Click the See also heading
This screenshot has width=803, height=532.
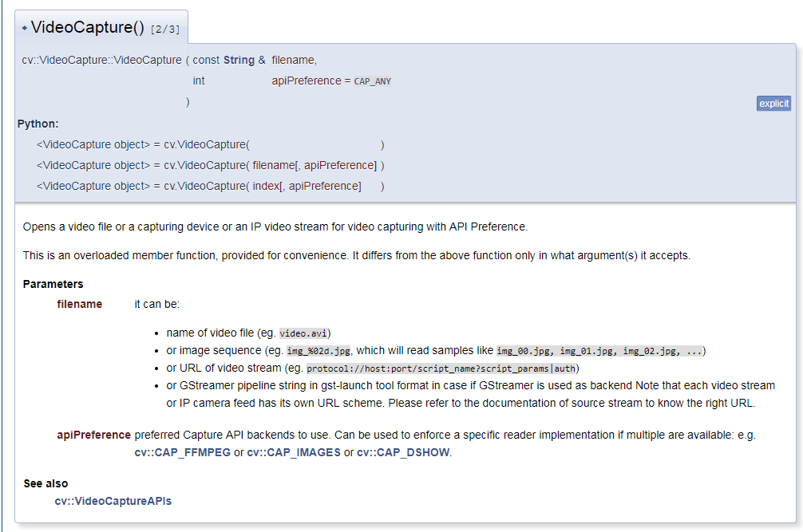[x=45, y=484]
